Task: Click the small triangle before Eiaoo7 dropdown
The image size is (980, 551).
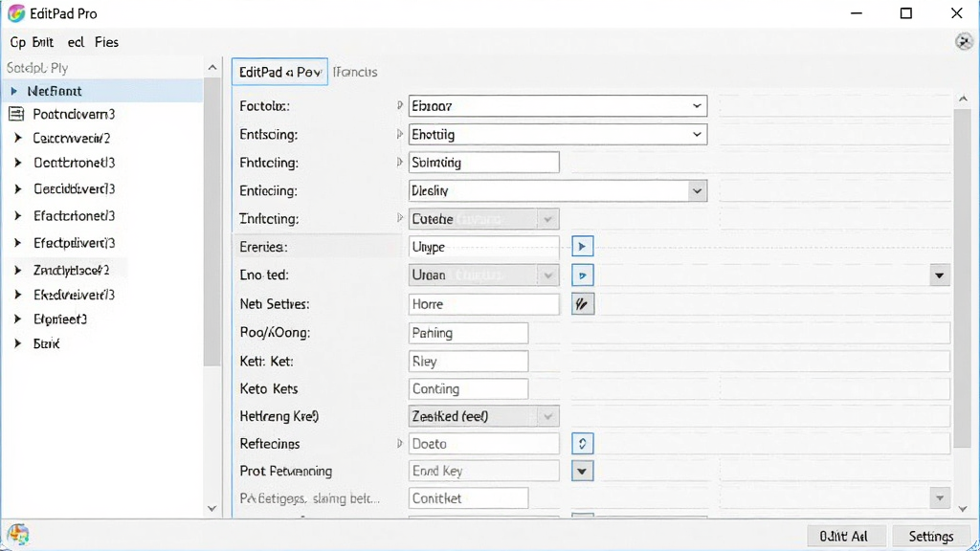Action: (x=400, y=105)
